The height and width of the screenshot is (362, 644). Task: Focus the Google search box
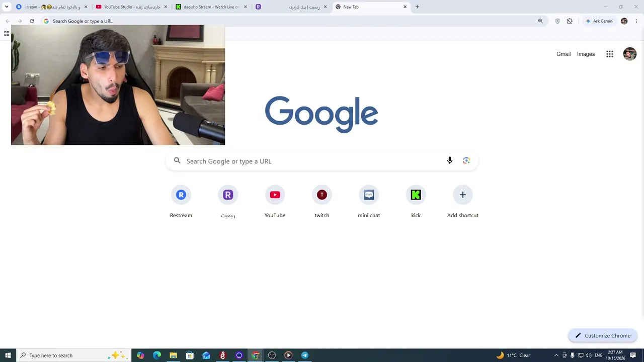322,161
